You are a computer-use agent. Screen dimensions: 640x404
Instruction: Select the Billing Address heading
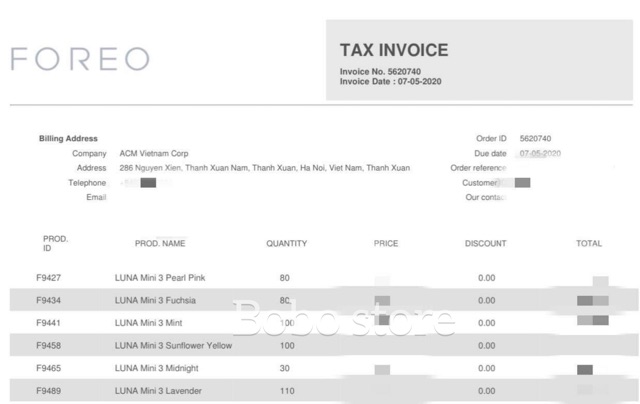68,138
